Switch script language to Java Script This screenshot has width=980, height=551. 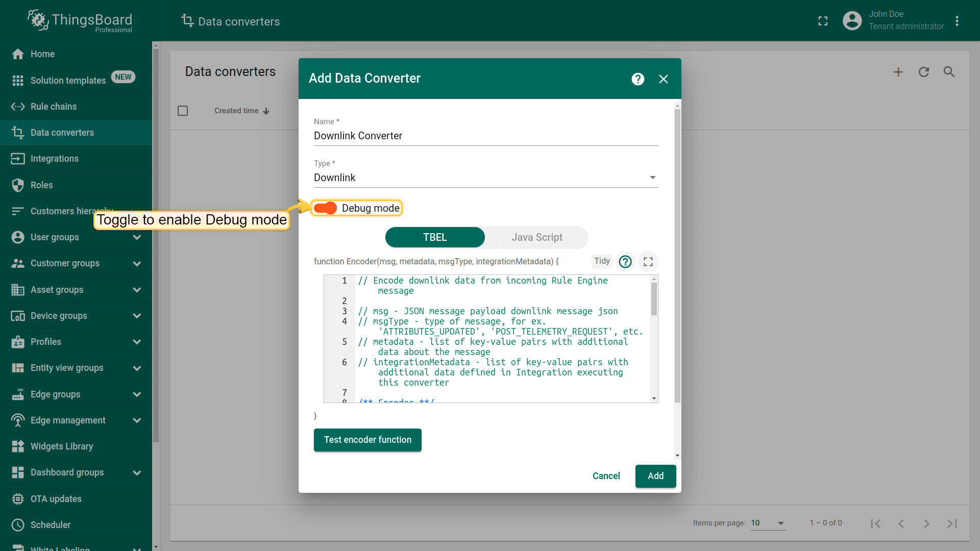pos(536,237)
